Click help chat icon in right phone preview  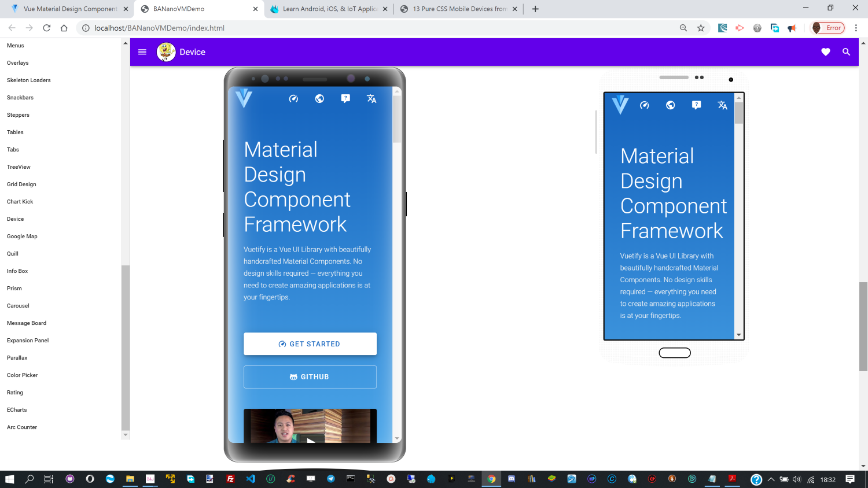coord(696,105)
